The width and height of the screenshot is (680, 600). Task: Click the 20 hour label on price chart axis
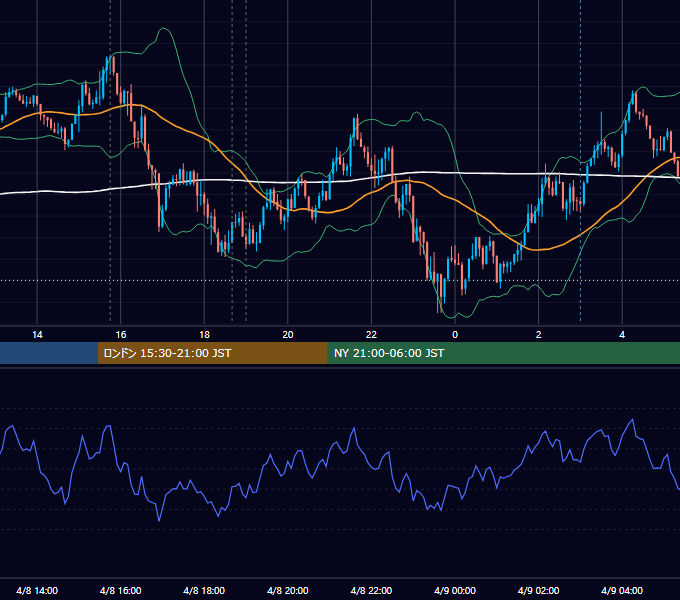click(x=288, y=335)
